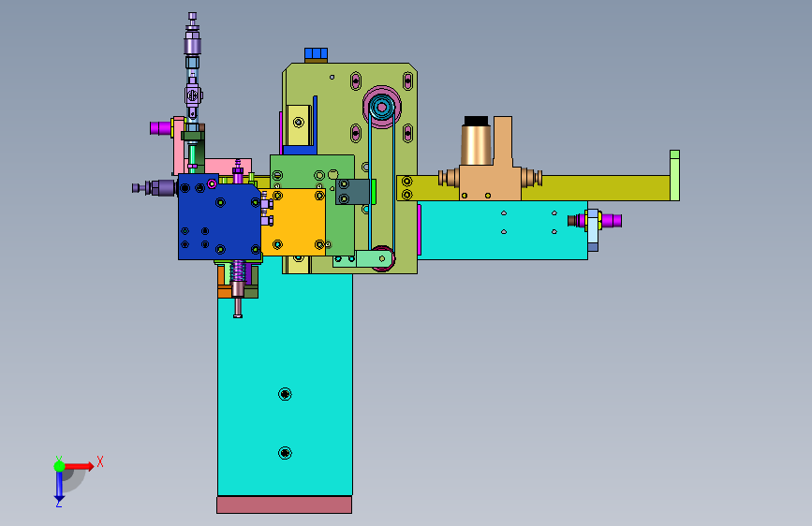This screenshot has width=812, height=526.
Task: Select the orange-yellow plate beside blue block
Action: [294, 222]
